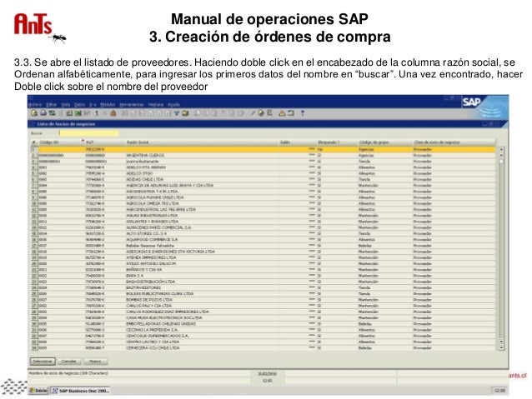Open the Ayuda menu

pos(173,105)
